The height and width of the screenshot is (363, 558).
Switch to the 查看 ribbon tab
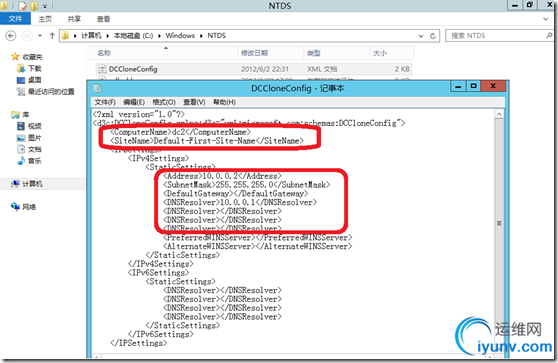[x=103, y=19]
